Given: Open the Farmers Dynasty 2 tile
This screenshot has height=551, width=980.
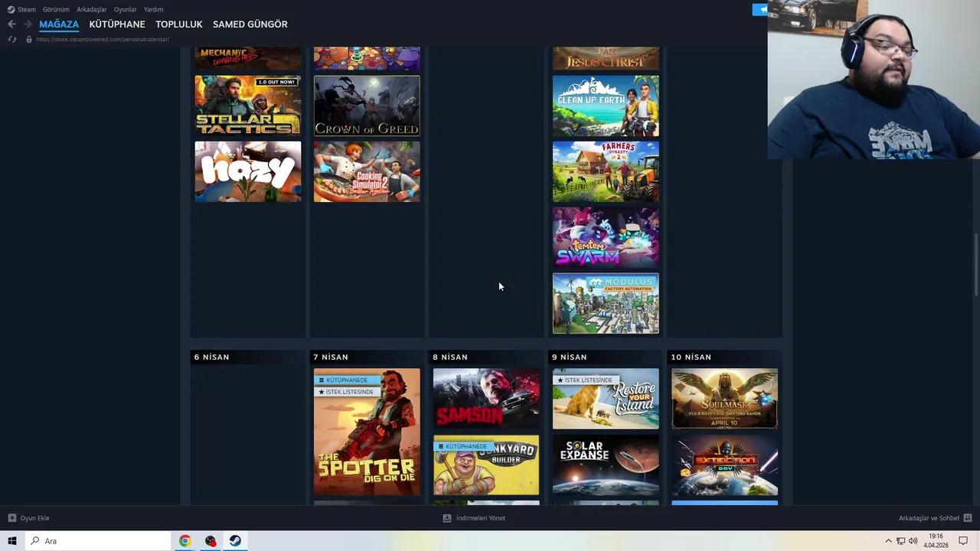Looking at the screenshot, I should point(606,171).
